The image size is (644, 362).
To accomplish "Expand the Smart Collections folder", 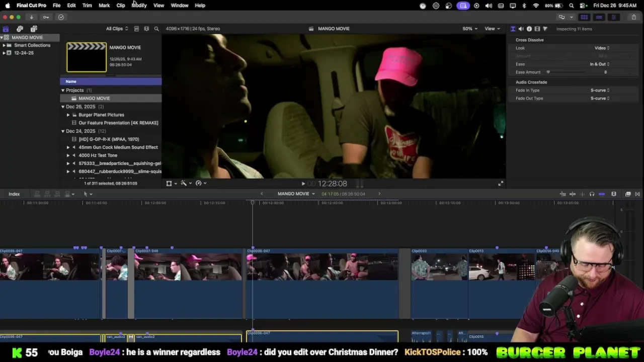I will click(4, 45).
